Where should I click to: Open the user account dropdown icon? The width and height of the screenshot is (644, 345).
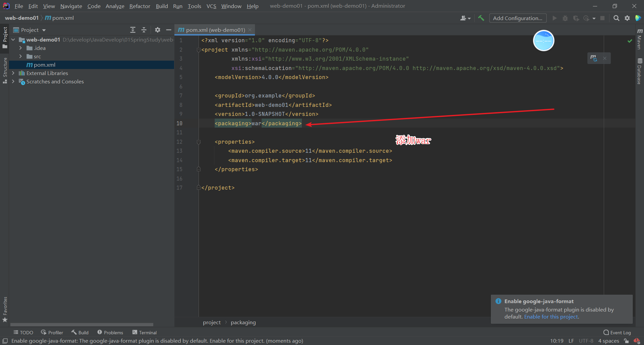465,18
